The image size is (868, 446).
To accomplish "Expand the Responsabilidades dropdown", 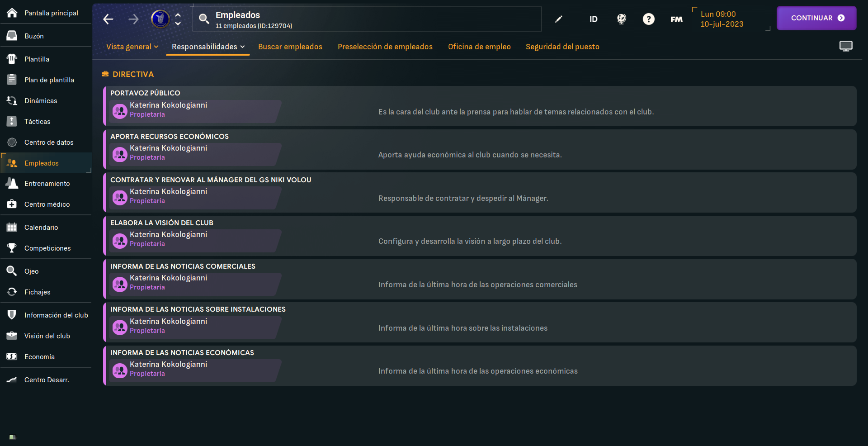I will pos(208,47).
